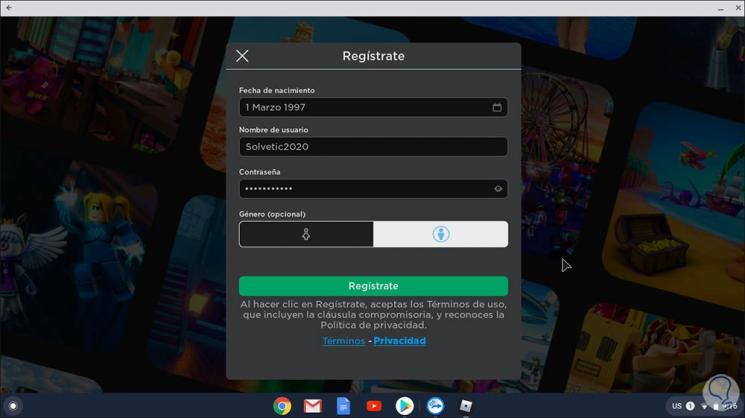745x418 pixels.
Task: Click the battery status icon
Action: tap(716, 407)
